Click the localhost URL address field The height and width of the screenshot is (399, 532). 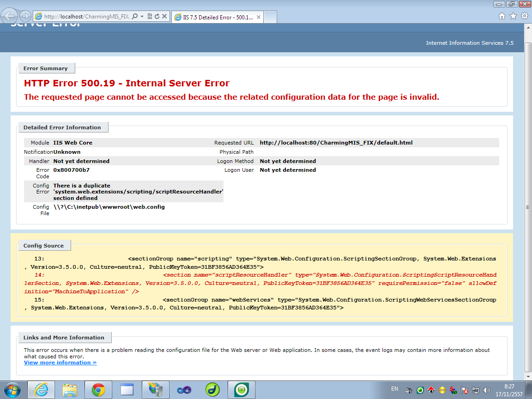coord(83,17)
